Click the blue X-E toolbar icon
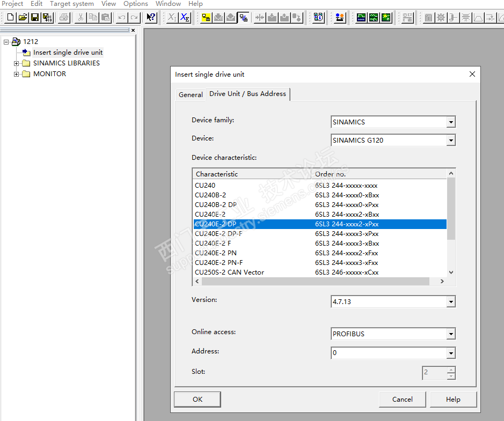 point(185,17)
